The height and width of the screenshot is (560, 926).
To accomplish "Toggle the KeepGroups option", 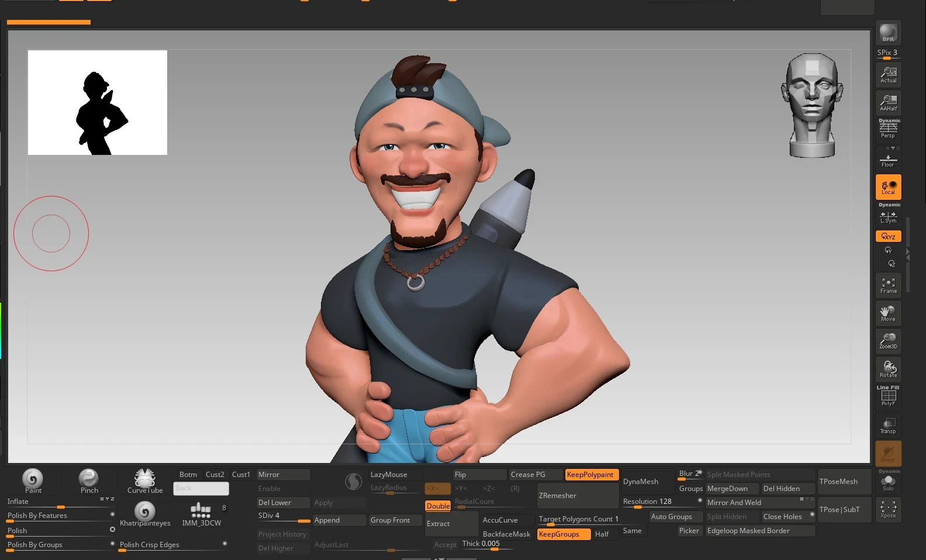I will click(564, 534).
